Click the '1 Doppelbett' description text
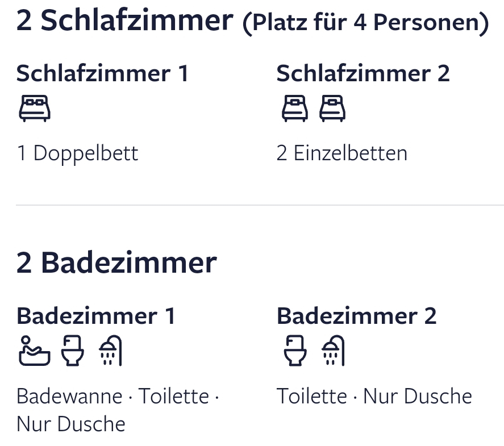Viewport: 504px width, 446px height. click(77, 153)
